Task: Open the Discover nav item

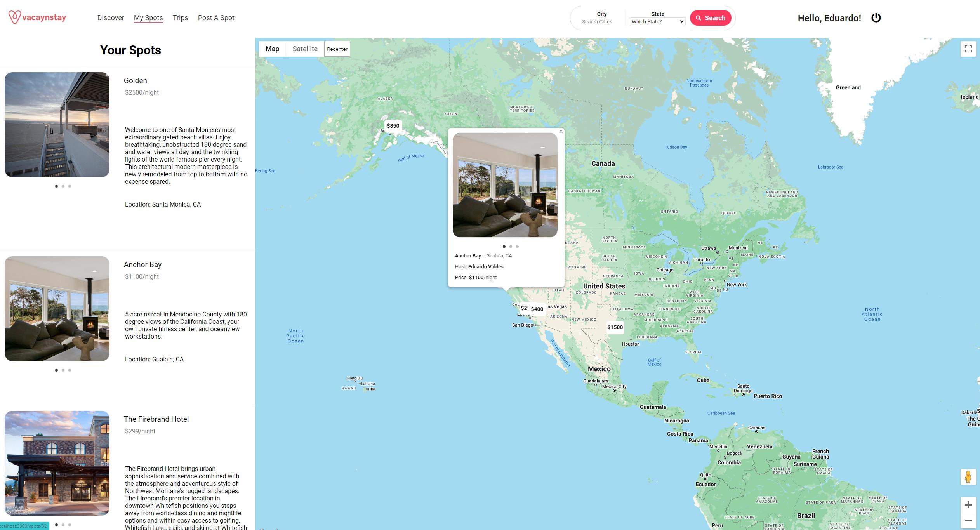Action: tap(111, 18)
